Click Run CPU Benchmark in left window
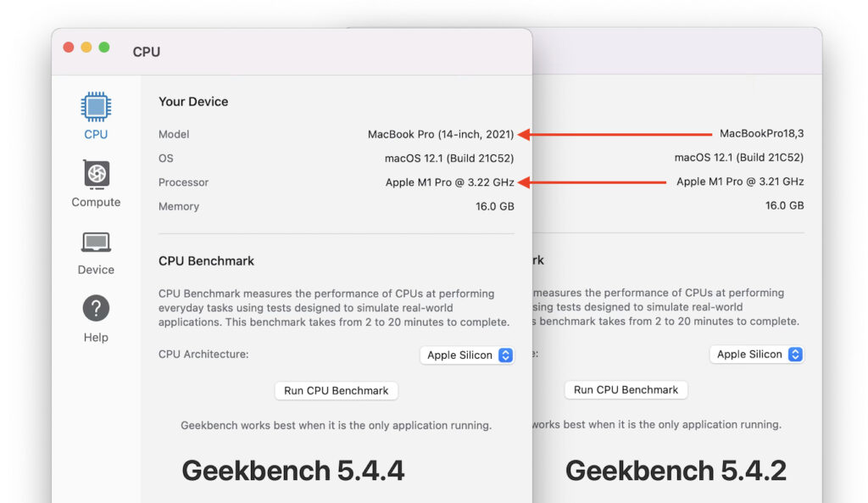 336,390
